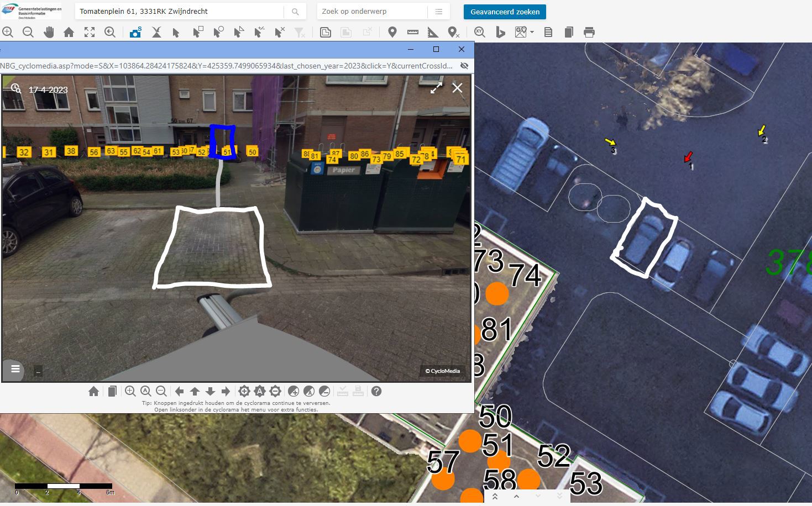Click the cyclorama help question mark
The height and width of the screenshot is (506, 812).
[x=376, y=392]
